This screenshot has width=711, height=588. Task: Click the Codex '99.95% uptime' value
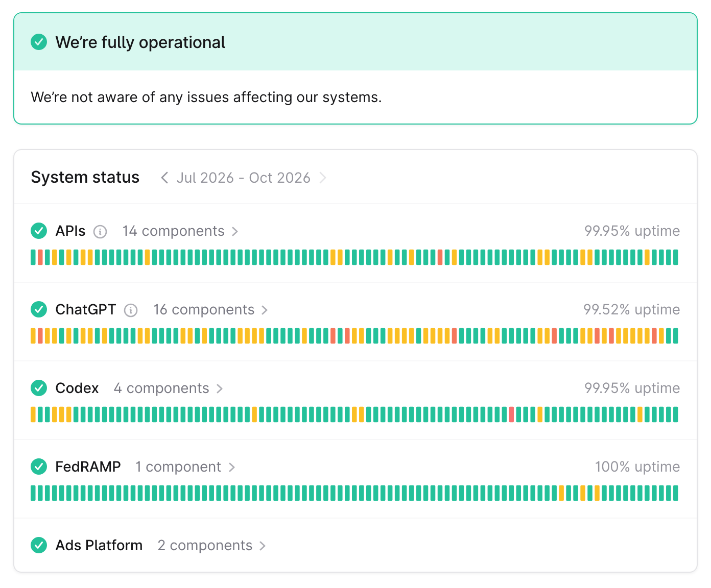coord(632,388)
